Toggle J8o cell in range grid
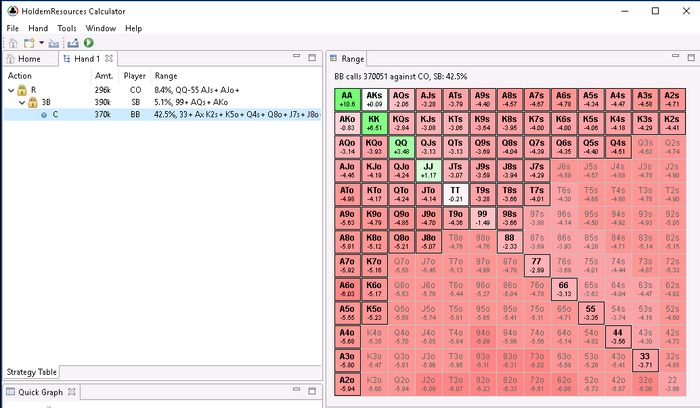This screenshot has height=408, width=700. (428, 241)
